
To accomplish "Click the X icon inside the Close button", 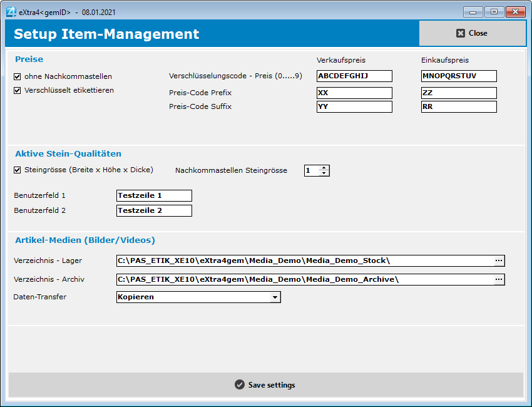I will tap(460, 33).
